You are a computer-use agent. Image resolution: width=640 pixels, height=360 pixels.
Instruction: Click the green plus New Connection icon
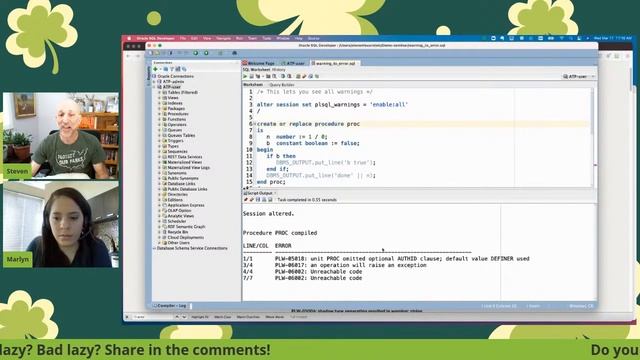click(156, 69)
